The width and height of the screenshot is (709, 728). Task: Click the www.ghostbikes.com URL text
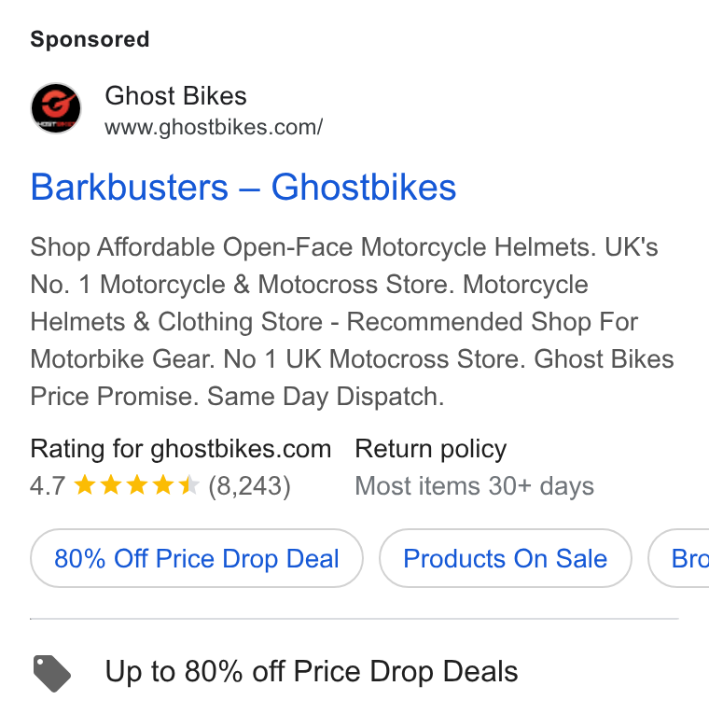pos(214,127)
